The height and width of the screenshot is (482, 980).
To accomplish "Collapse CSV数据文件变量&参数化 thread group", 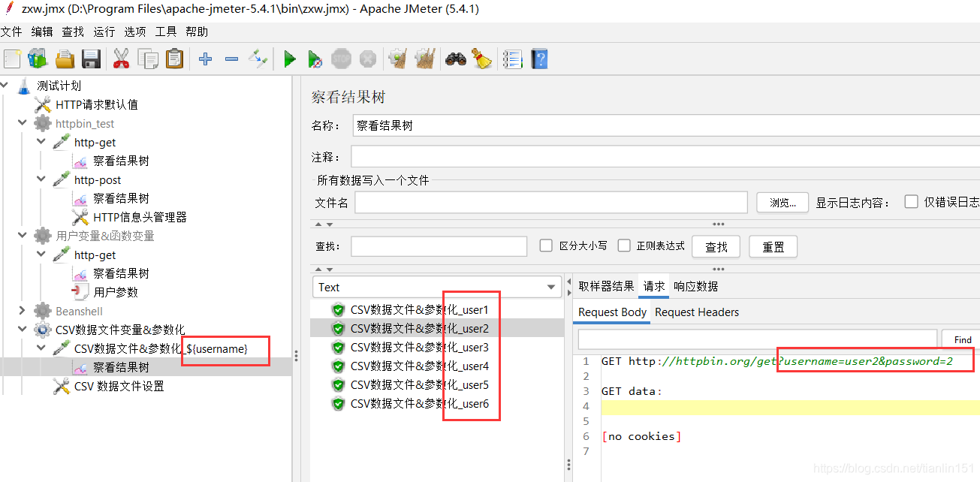I will click(x=22, y=330).
